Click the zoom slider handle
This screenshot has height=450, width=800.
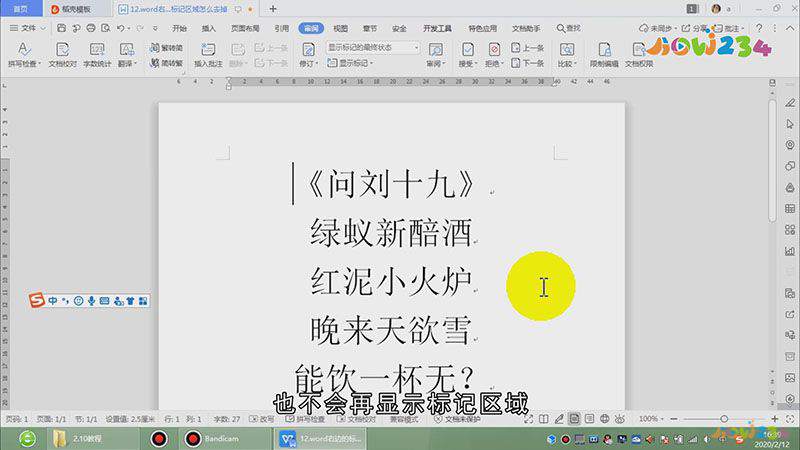(724, 419)
